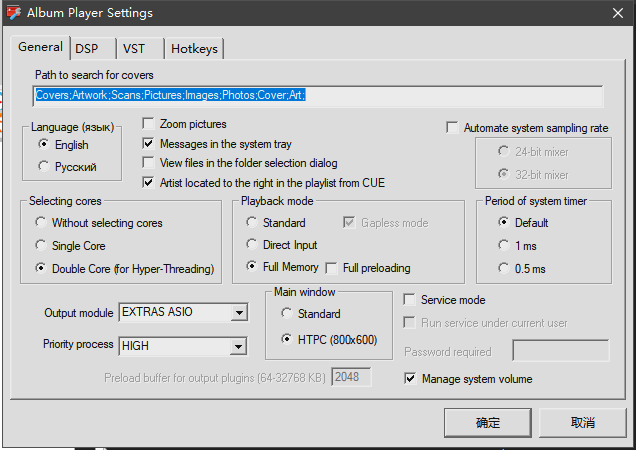
Task: Select Русский language option
Action: point(44,166)
